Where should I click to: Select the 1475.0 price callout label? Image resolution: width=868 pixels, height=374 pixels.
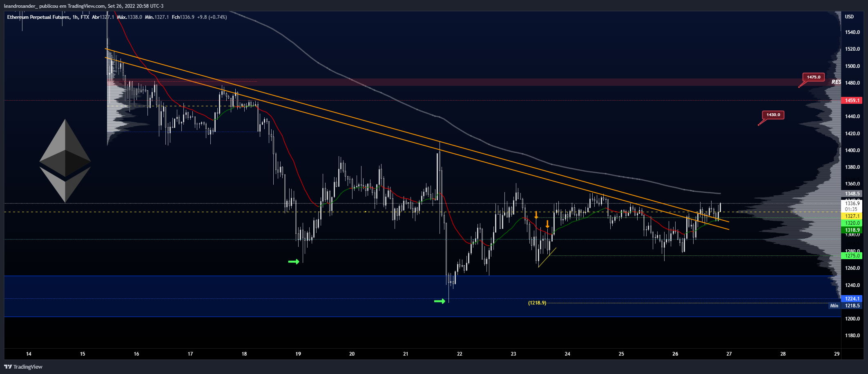click(x=813, y=77)
